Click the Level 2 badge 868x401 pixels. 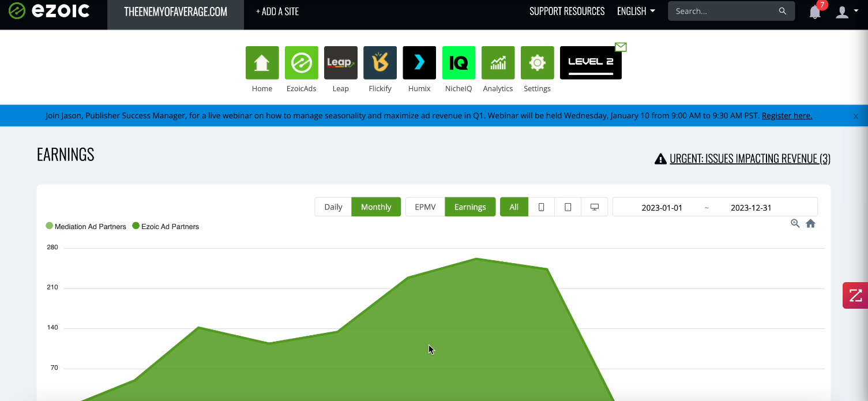coord(591,63)
